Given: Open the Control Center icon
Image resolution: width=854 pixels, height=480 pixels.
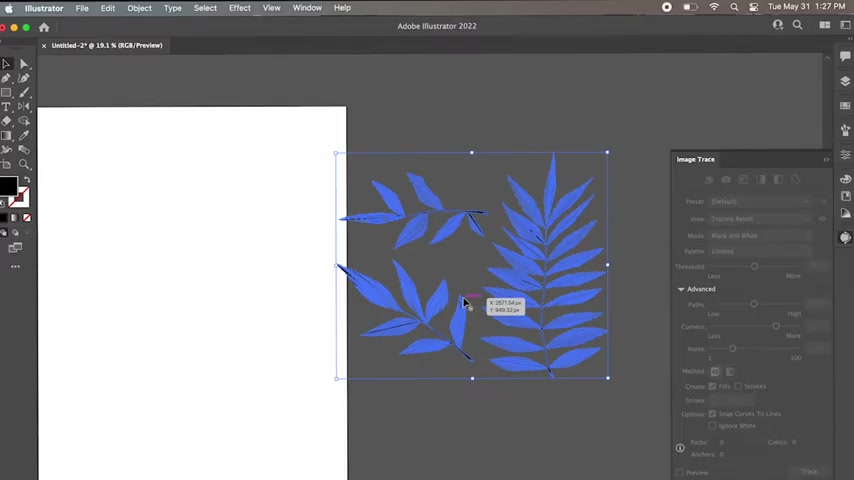Looking at the screenshot, I should tap(754, 8).
